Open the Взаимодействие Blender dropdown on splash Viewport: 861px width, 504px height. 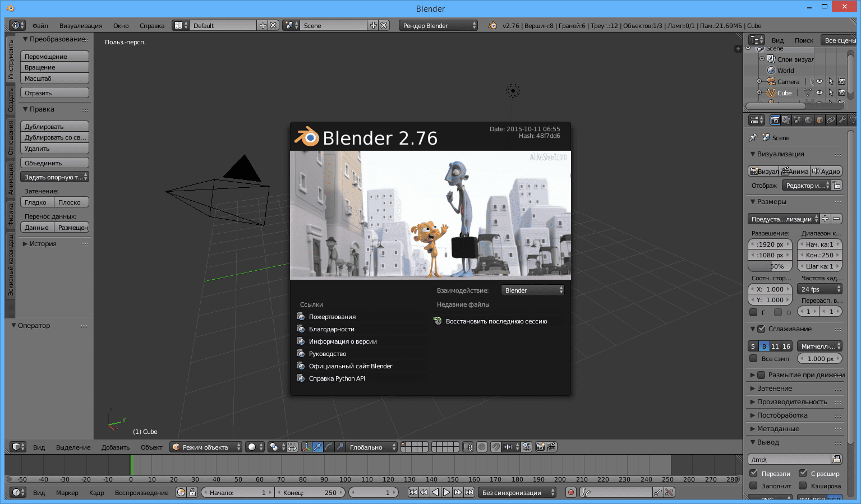533,290
